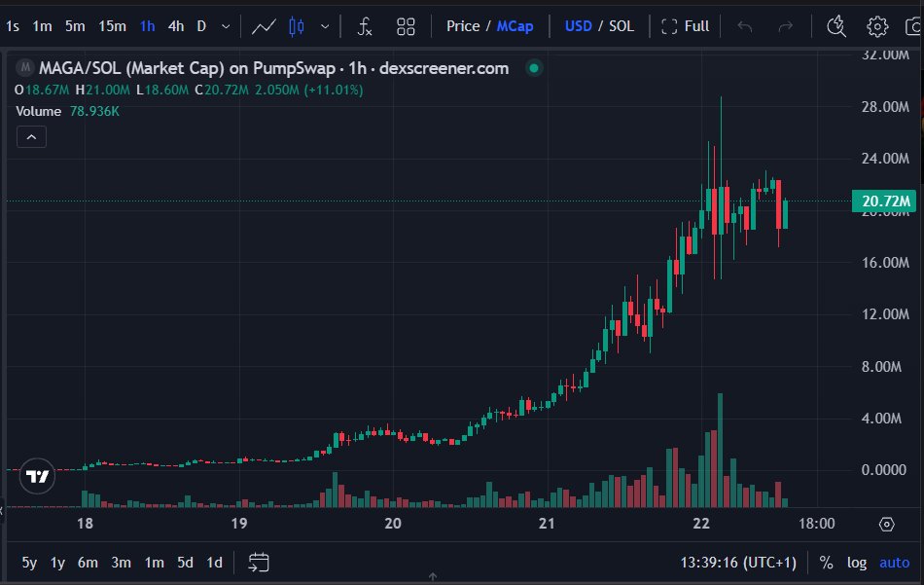Switch chart to Price mode

click(x=463, y=26)
